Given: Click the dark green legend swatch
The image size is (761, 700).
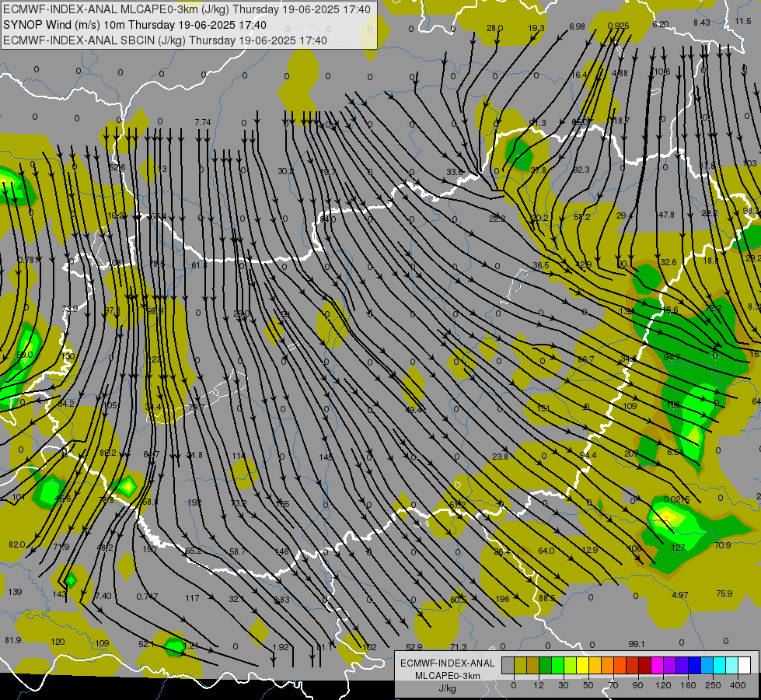Looking at the screenshot, I should click(545, 665).
